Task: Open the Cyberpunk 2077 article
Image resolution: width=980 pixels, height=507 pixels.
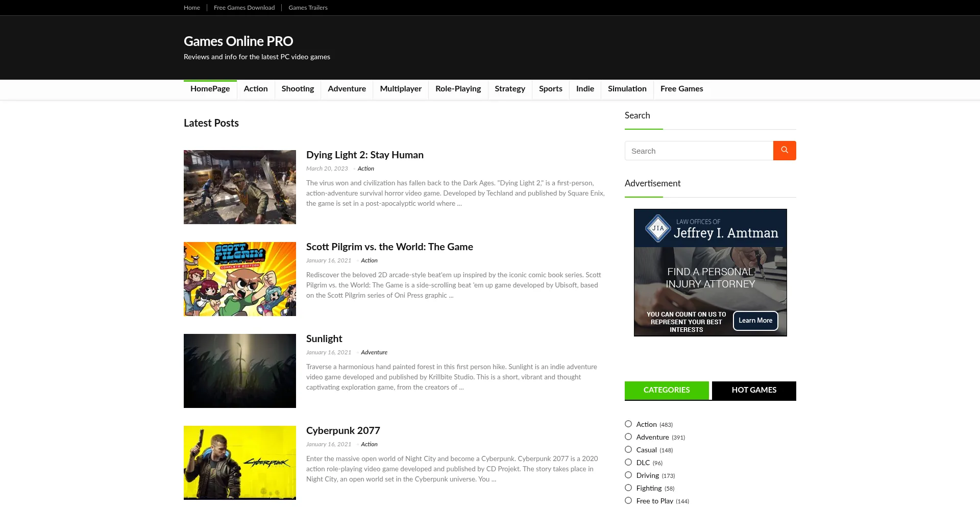Action: tap(343, 430)
